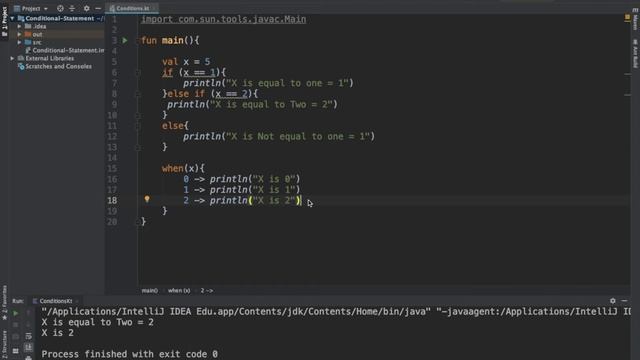Click on 'val x = 5' line

(186, 62)
